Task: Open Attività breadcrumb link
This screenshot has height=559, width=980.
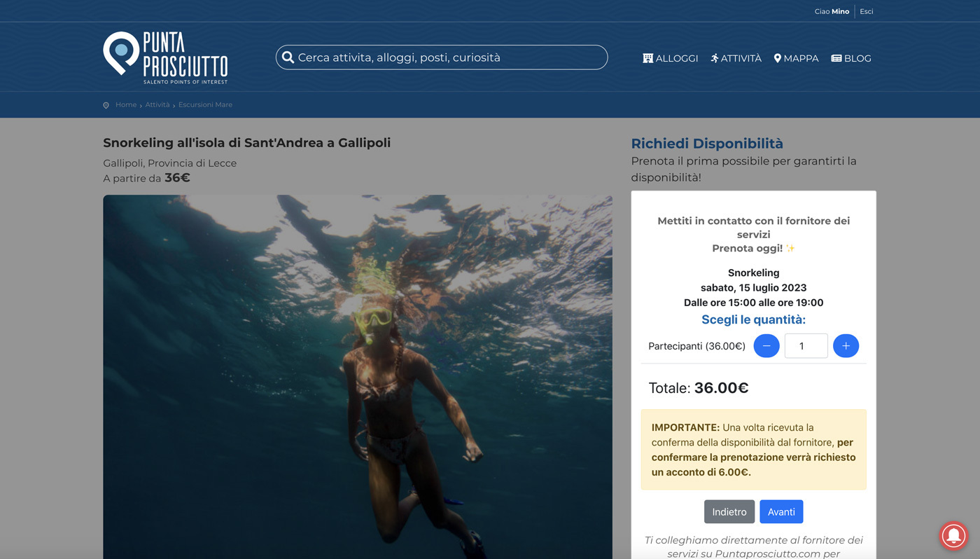Action: (157, 104)
